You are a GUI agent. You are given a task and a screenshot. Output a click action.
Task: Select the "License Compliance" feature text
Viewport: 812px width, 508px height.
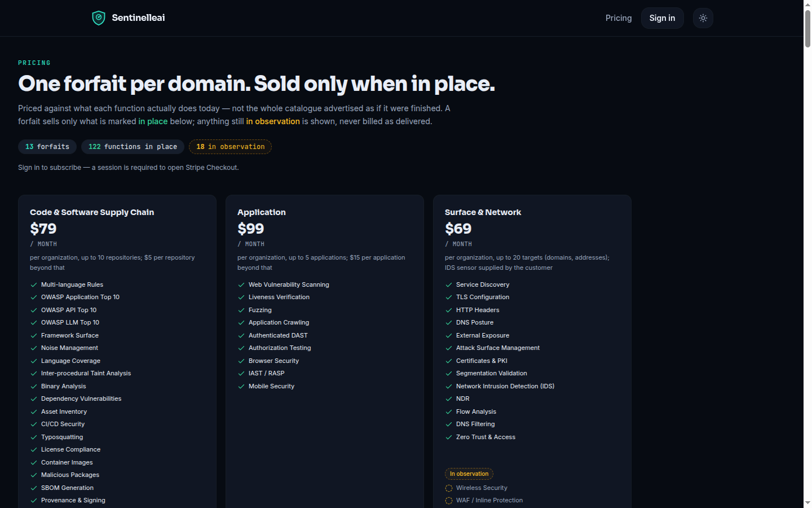pos(71,449)
